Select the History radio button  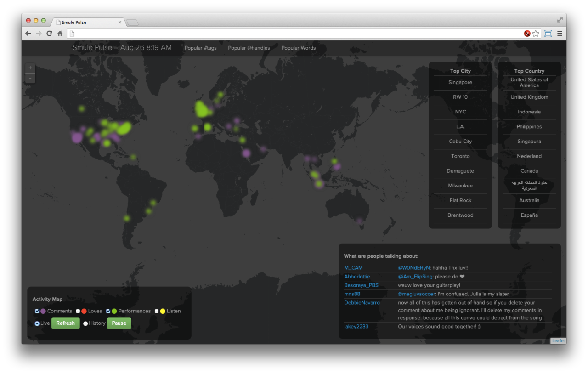85,323
